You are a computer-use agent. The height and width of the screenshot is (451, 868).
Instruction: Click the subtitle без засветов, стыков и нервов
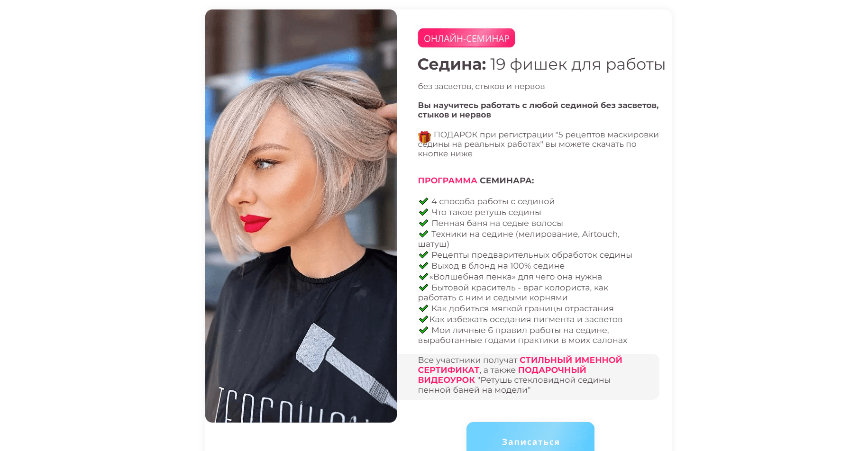coord(481,87)
